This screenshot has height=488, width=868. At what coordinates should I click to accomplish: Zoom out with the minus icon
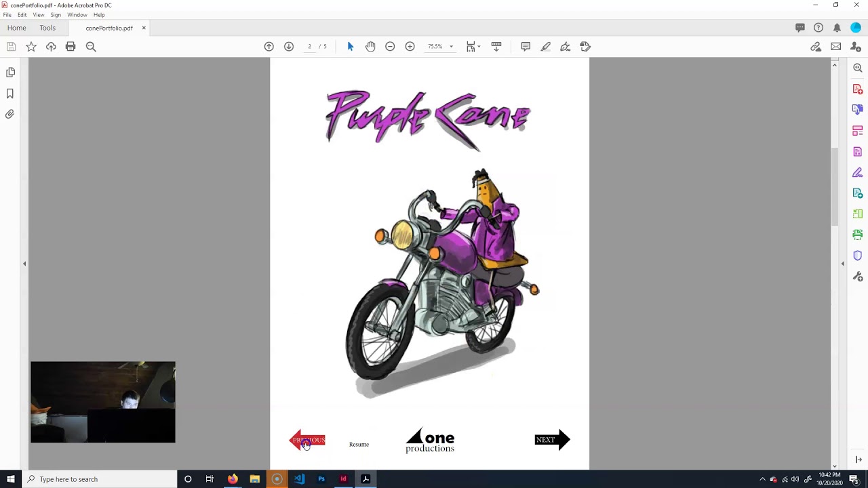tap(390, 47)
